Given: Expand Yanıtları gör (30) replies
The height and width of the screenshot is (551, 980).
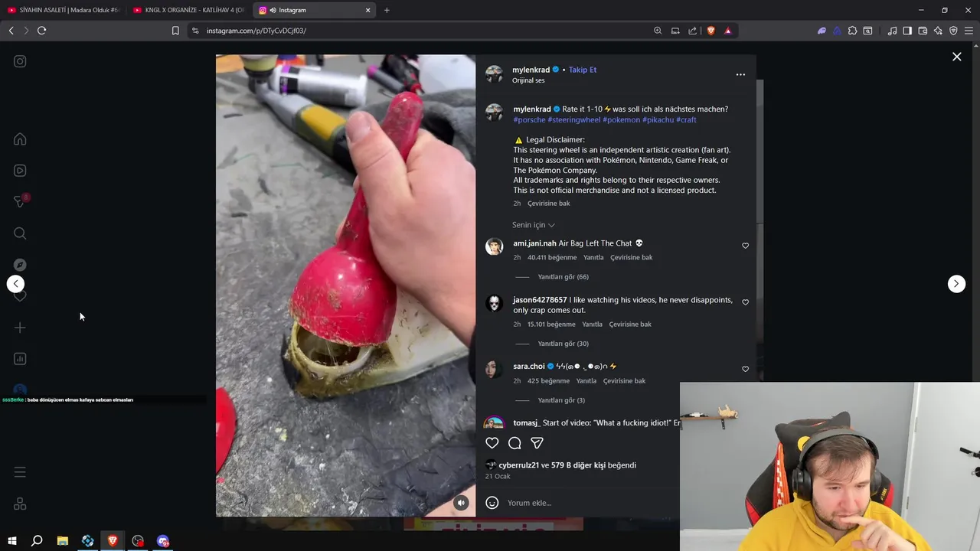Looking at the screenshot, I should click(x=563, y=344).
